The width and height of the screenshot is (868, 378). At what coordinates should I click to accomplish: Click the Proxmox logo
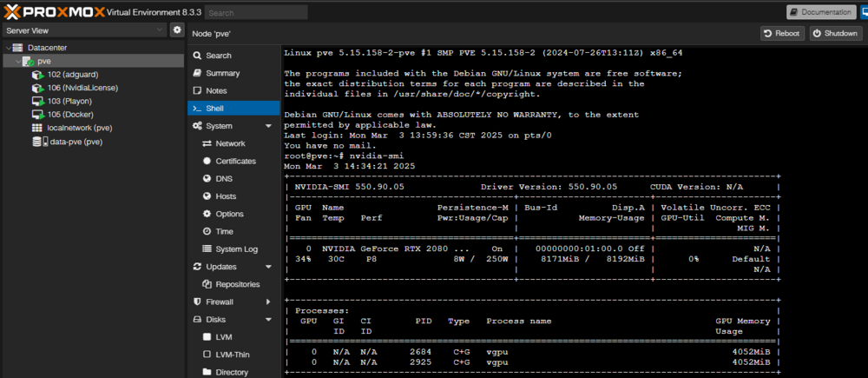pyautogui.click(x=54, y=11)
